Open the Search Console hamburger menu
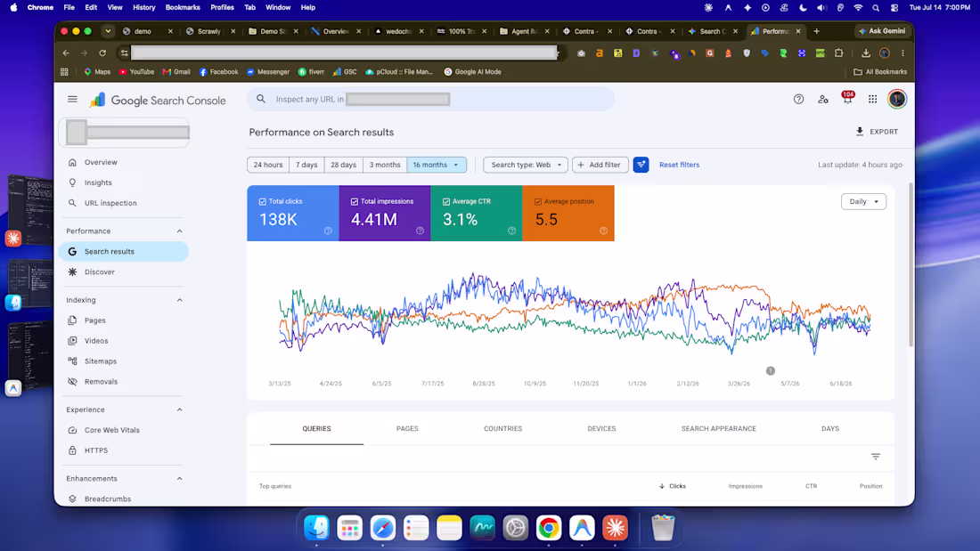Viewport: 980px width, 551px height. click(x=72, y=100)
